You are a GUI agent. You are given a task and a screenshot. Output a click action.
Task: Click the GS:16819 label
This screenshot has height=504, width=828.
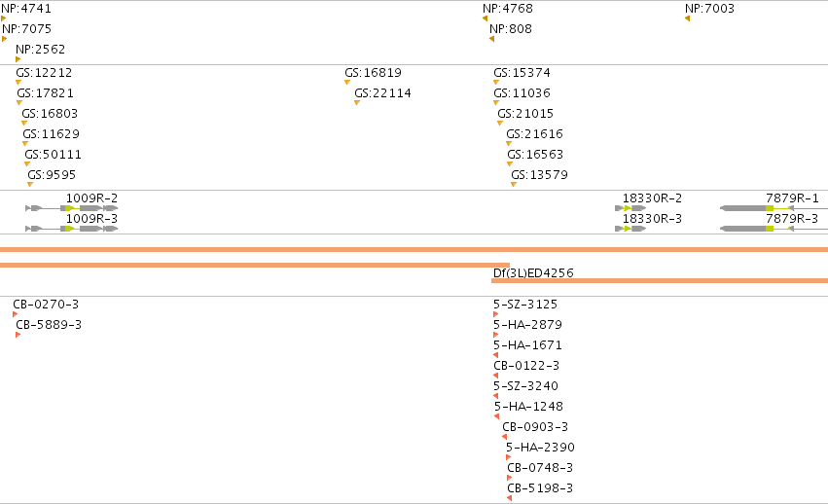(374, 73)
